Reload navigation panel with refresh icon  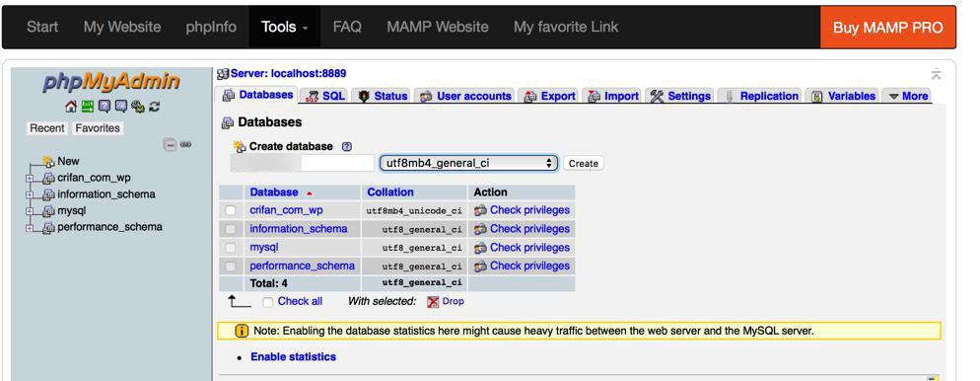[155, 107]
